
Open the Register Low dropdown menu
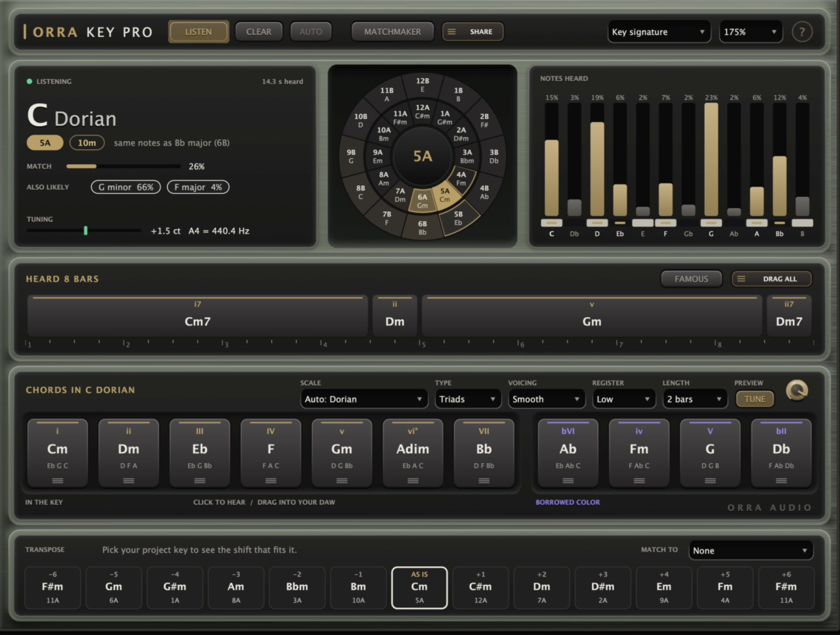click(623, 399)
